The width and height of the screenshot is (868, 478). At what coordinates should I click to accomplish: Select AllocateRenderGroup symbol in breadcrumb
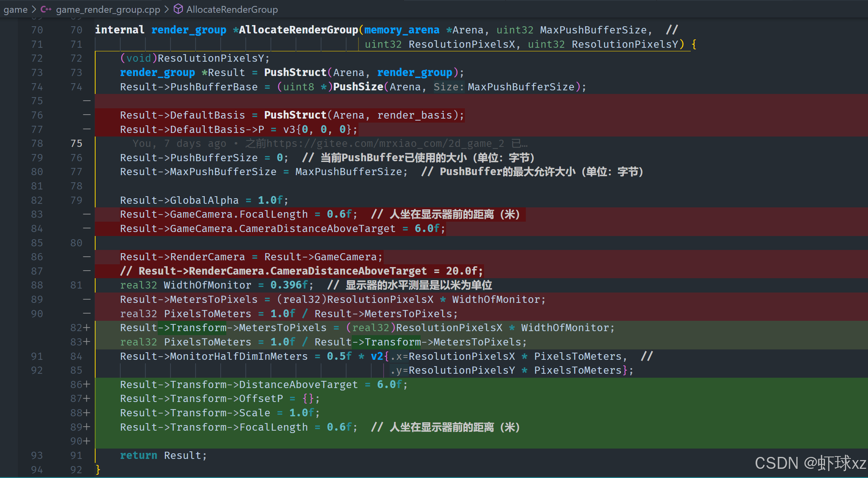tap(232, 9)
